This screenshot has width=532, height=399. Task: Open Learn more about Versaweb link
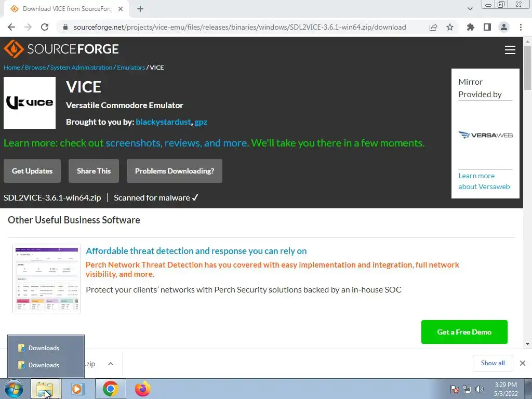pos(484,181)
